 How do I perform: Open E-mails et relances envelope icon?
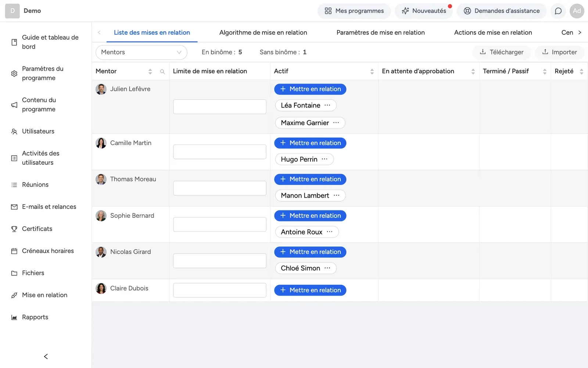[x=14, y=207]
